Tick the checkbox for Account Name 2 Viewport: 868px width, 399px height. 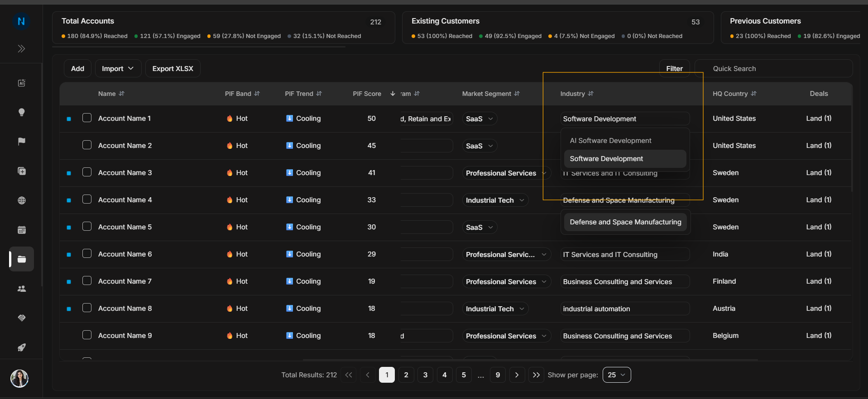point(87,145)
